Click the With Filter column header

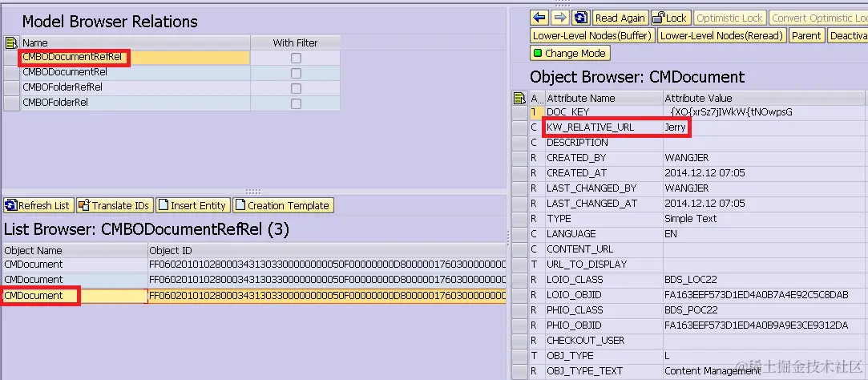(296, 42)
